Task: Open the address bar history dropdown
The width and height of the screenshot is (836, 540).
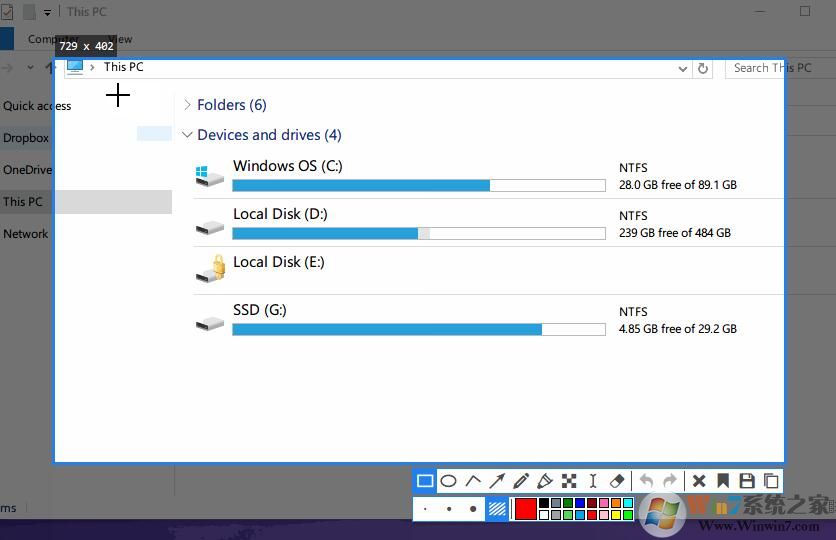Action: pyautogui.click(x=682, y=69)
